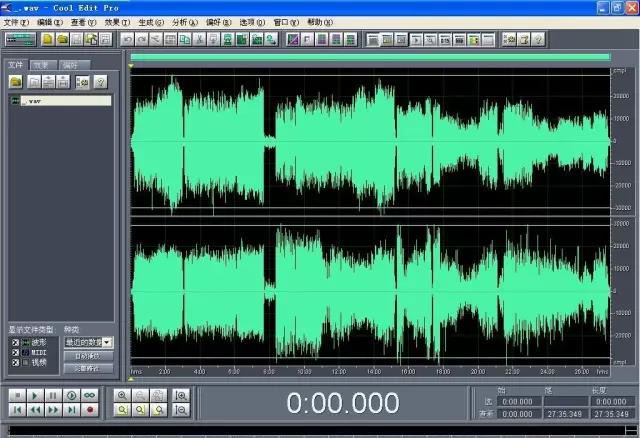Click the horizontal Zoom out magnifier

click(140, 395)
